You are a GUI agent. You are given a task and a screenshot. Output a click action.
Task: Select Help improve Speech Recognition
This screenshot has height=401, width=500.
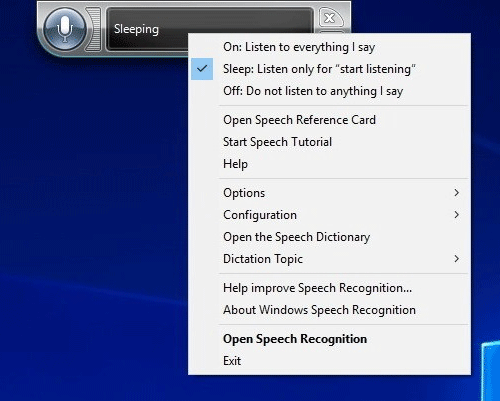329,288
